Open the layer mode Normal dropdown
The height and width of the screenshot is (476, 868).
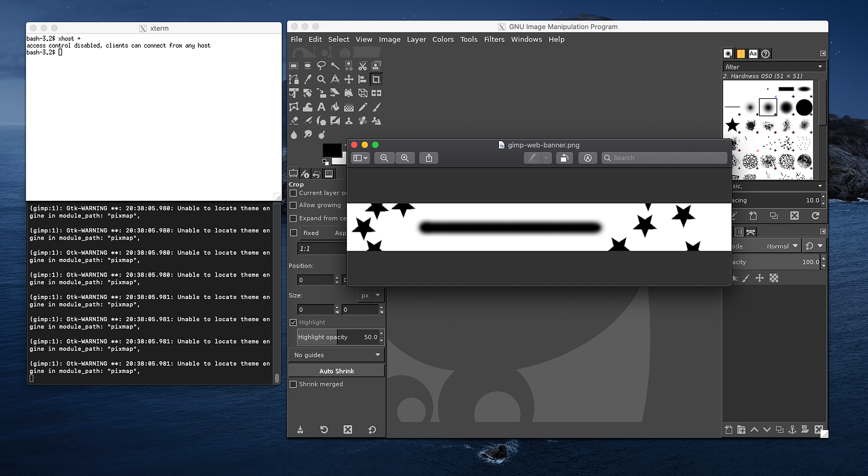(782, 246)
